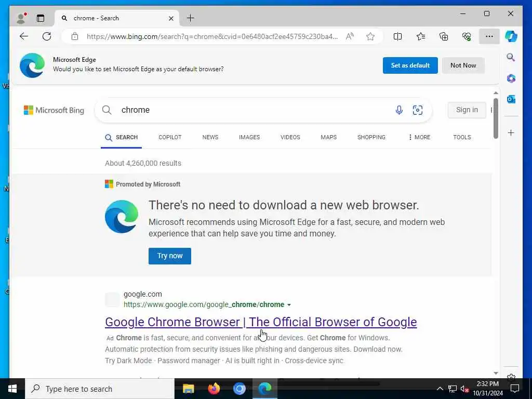
Task: Click the Microsoft Bing logo
Action: (x=54, y=110)
